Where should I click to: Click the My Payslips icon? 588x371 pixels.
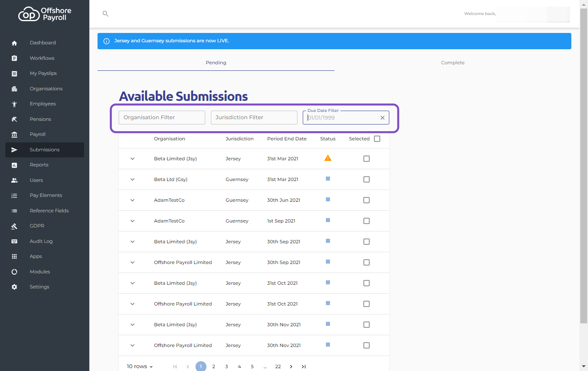14,74
